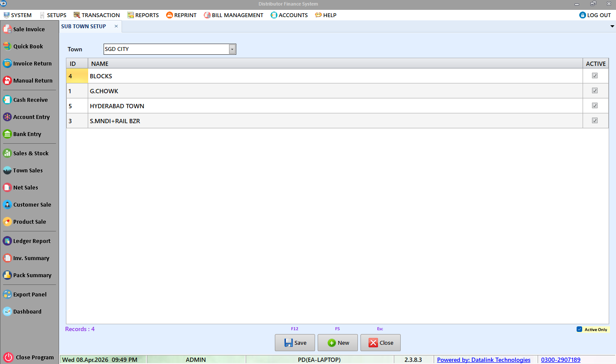The width and height of the screenshot is (616, 364).
Task: Uncheck Active for BLOCKS row
Action: point(595,76)
